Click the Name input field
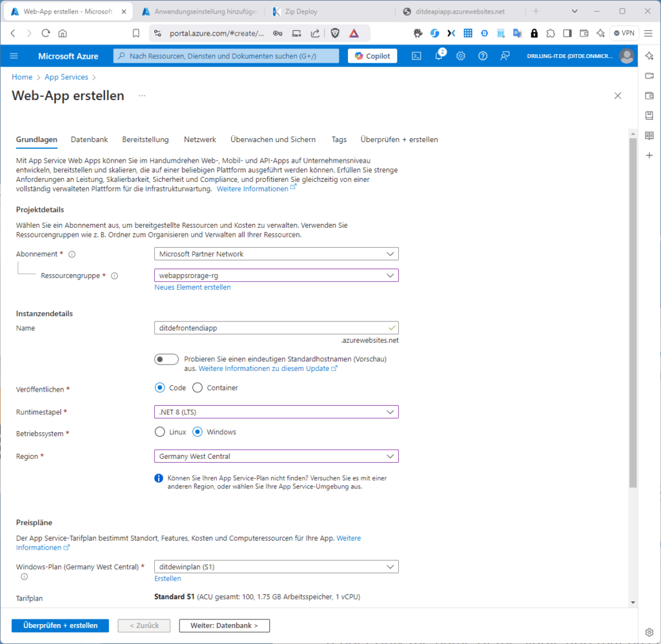Image resolution: width=661 pixels, height=644 pixels. (276, 328)
